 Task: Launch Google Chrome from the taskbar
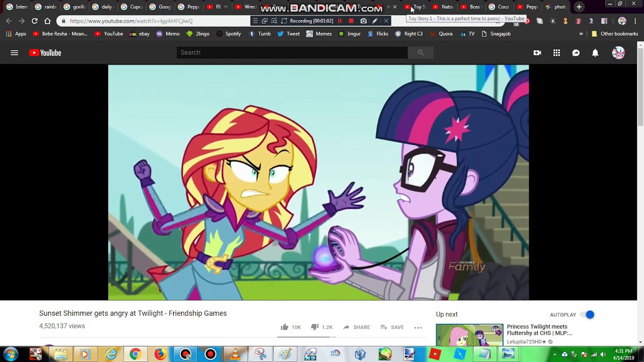click(135, 354)
